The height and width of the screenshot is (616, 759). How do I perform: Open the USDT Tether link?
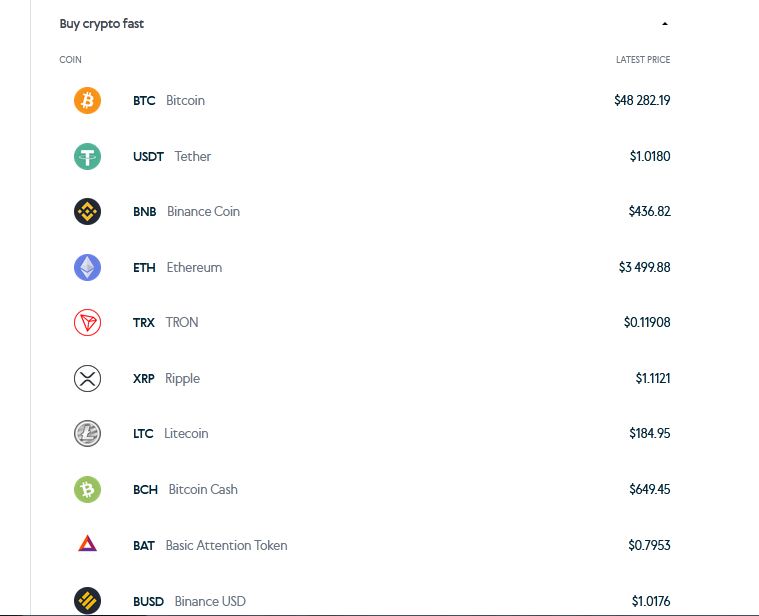pos(171,156)
